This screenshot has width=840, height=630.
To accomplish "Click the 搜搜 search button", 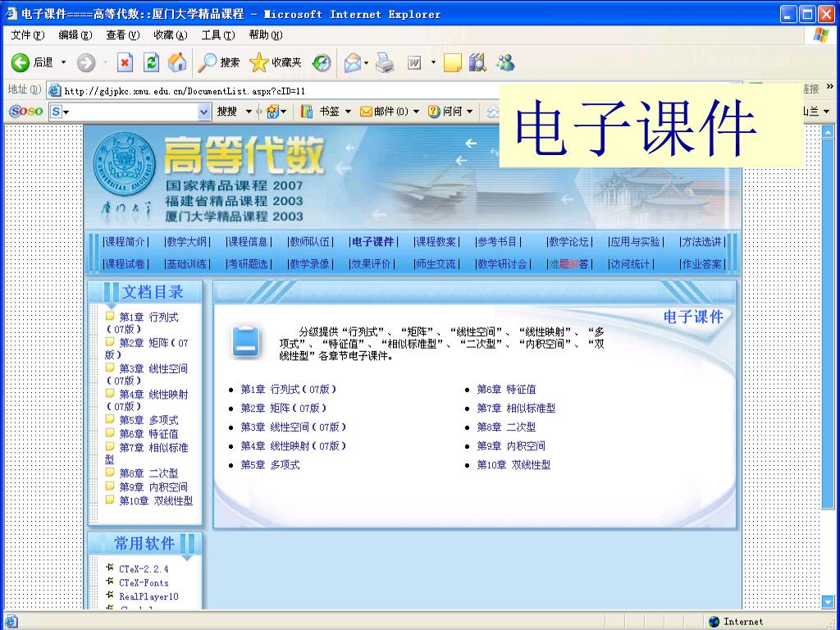I will coord(227,112).
